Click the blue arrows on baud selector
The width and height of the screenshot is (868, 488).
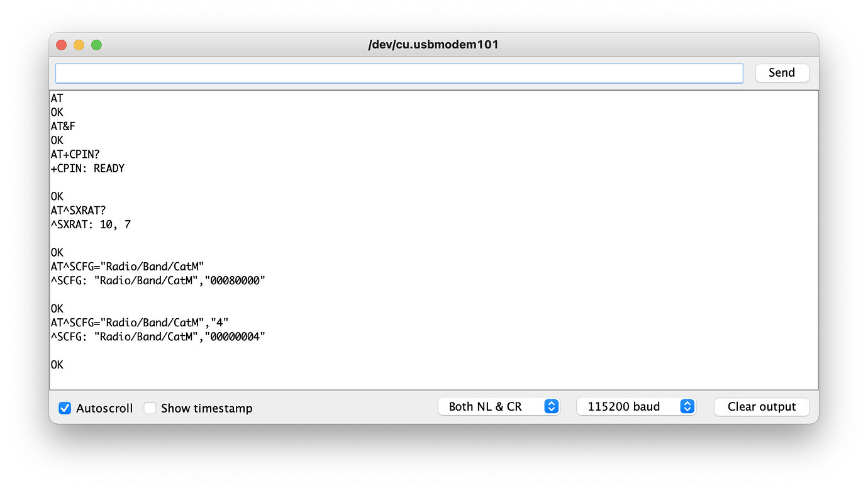(x=687, y=407)
